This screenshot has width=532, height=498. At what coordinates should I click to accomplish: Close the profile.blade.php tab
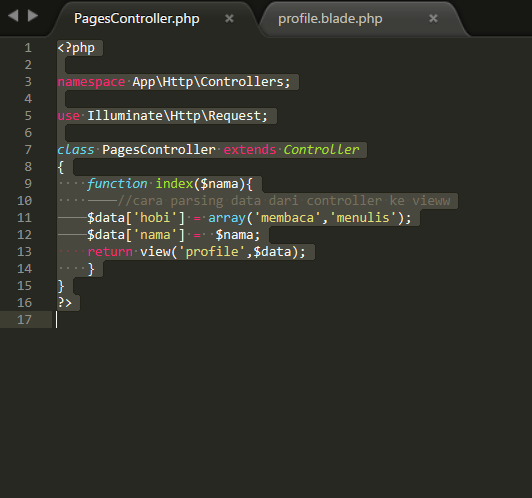[433, 18]
